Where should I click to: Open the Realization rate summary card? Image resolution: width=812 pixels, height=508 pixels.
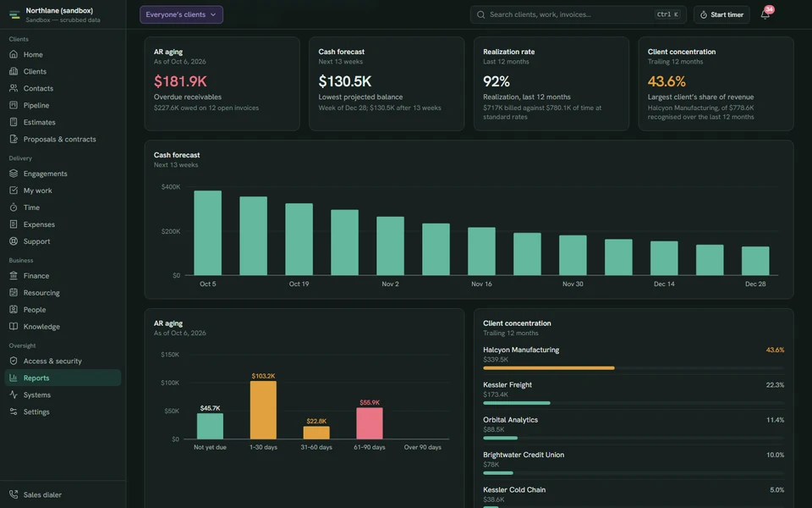(x=551, y=84)
